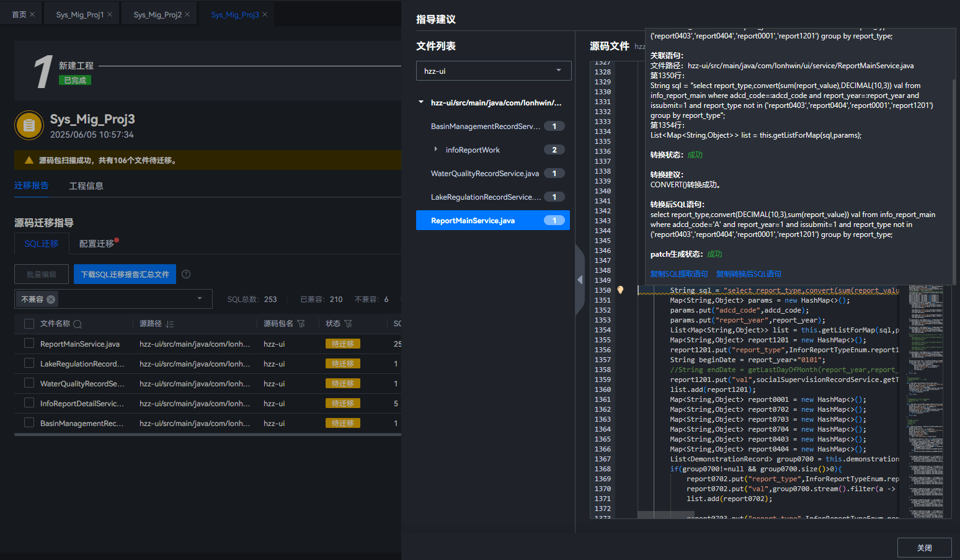Click the badge next to WaterQualityRecordService.java
960x560 pixels.
pyautogui.click(x=554, y=173)
